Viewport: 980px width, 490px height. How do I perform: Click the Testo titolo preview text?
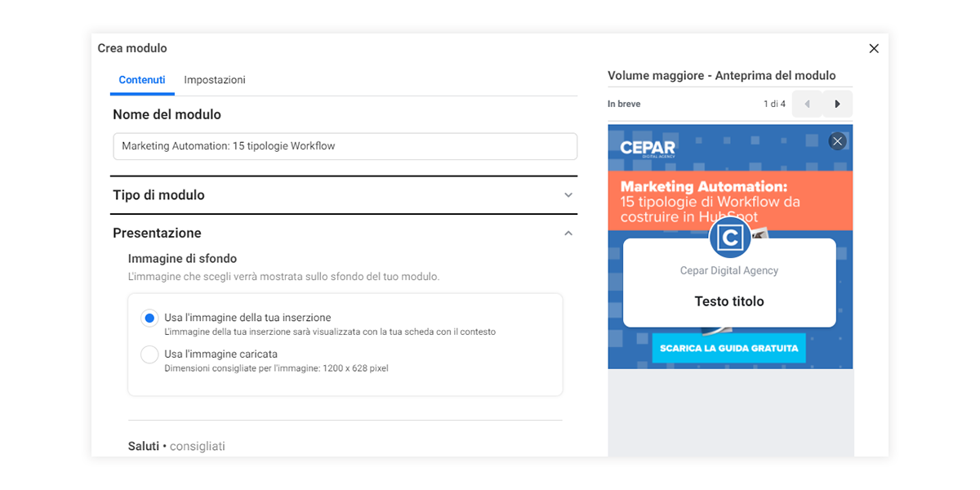pos(729,301)
